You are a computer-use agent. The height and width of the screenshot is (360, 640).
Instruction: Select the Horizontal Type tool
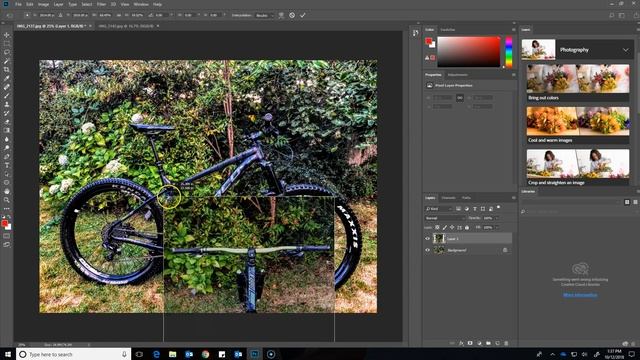coord(7,165)
